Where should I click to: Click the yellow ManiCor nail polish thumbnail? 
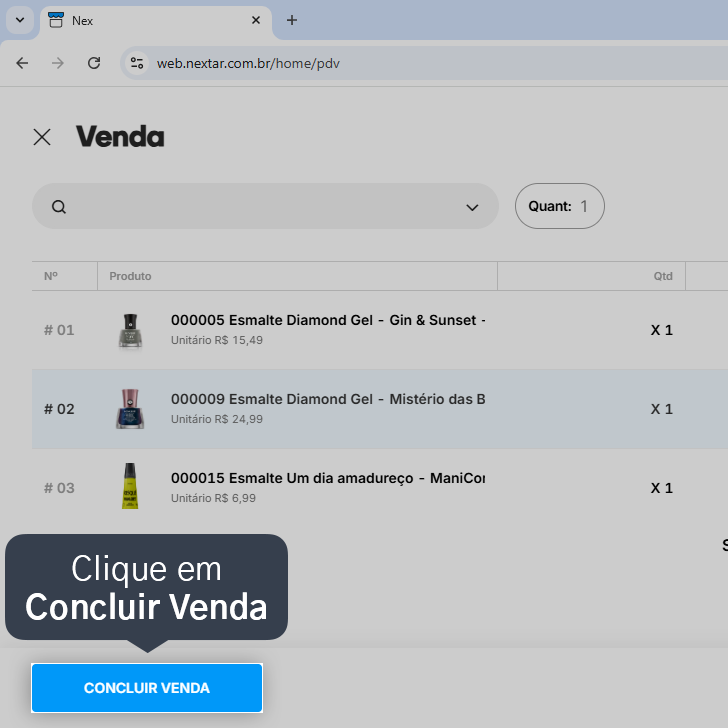(x=130, y=486)
